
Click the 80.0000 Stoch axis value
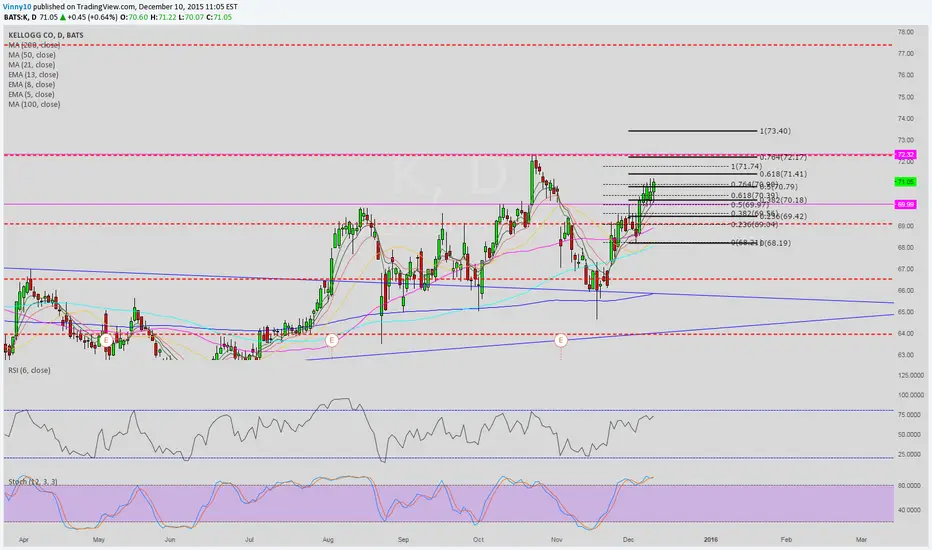point(909,486)
